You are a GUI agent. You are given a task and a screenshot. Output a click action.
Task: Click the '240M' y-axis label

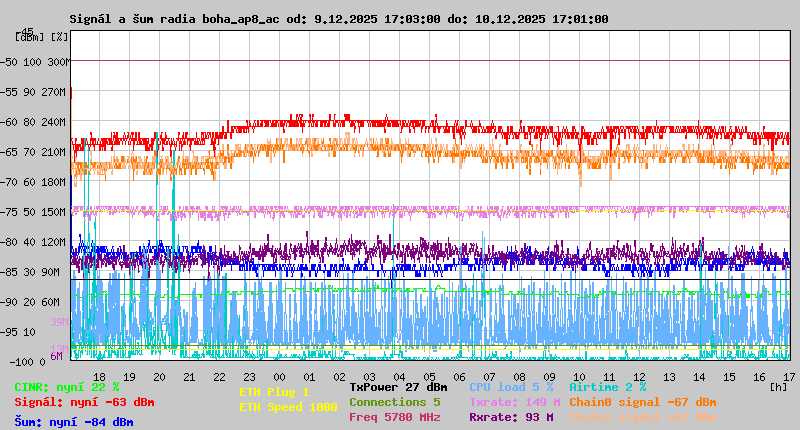pos(56,122)
